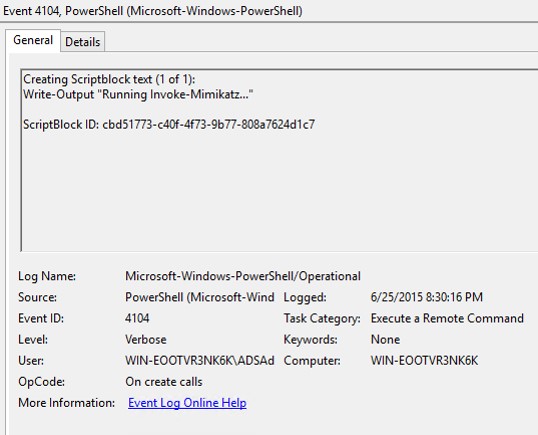Image resolution: width=538 pixels, height=435 pixels.
Task: Click the Creating Scriptblock text line
Action: tap(109, 79)
